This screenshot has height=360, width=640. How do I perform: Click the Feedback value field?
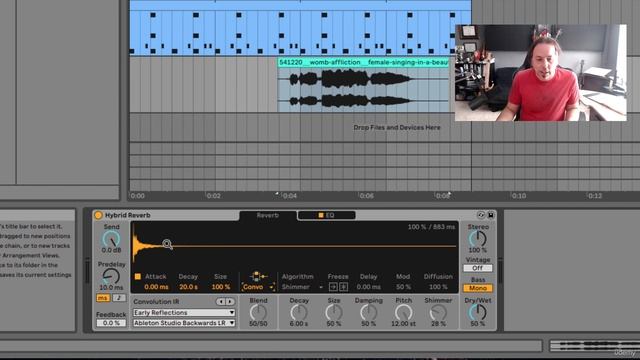(111, 323)
